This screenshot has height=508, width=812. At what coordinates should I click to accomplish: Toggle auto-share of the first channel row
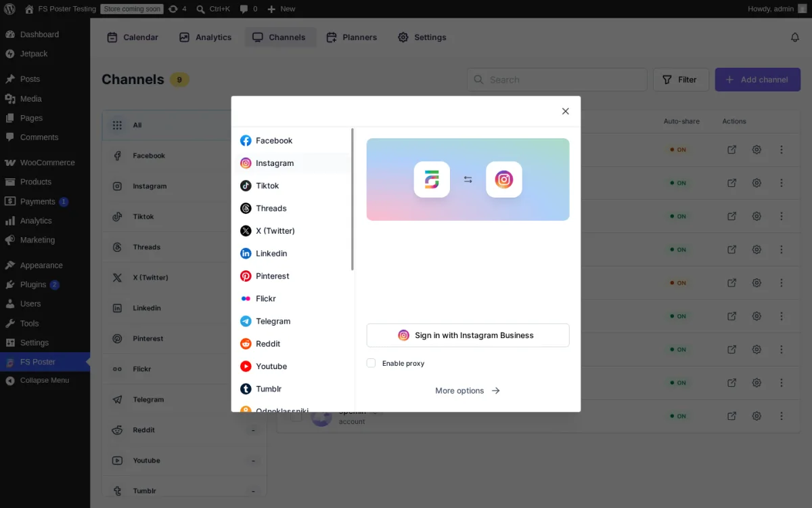coord(678,150)
